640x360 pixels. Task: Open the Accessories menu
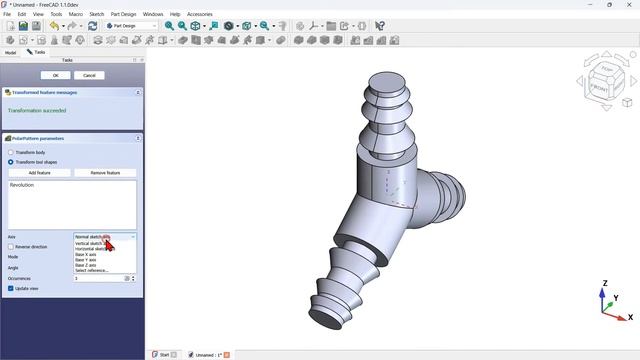coord(200,14)
